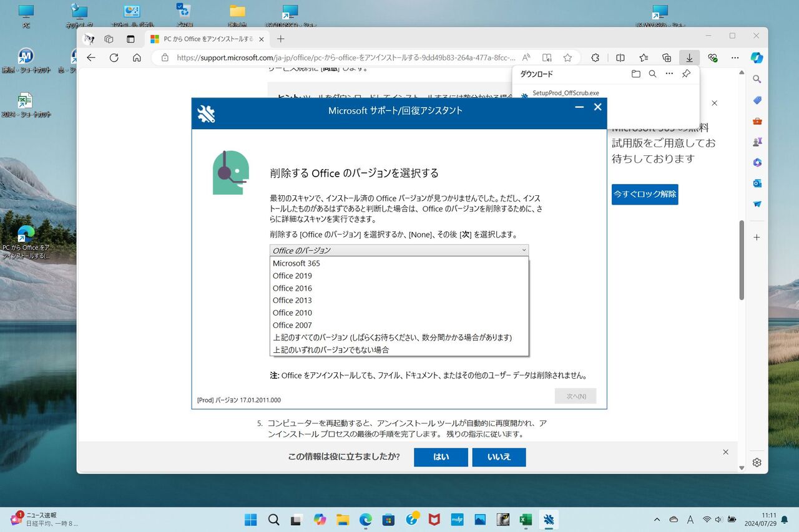This screenshot has width=799, height=532.
Task: Open the Edge profile avatar
Action: tap(89, 39)
